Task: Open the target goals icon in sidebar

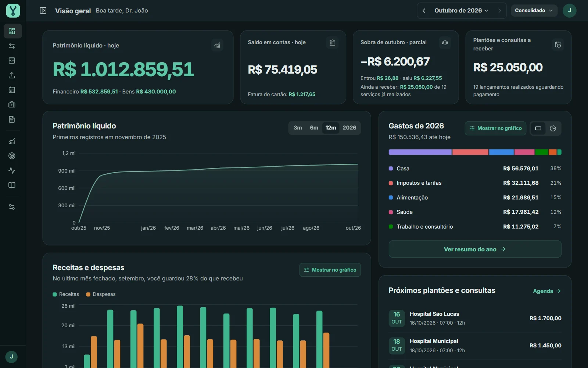Action: click(12, 156)
